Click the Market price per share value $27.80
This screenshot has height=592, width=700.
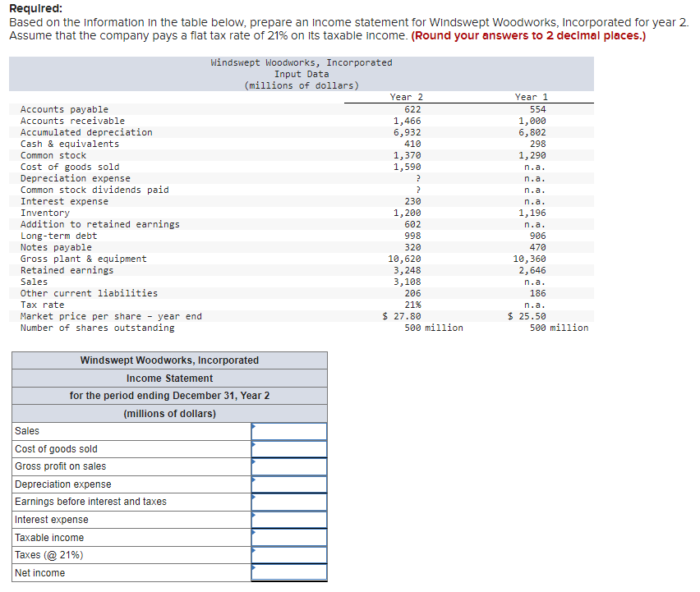(402, 315)
